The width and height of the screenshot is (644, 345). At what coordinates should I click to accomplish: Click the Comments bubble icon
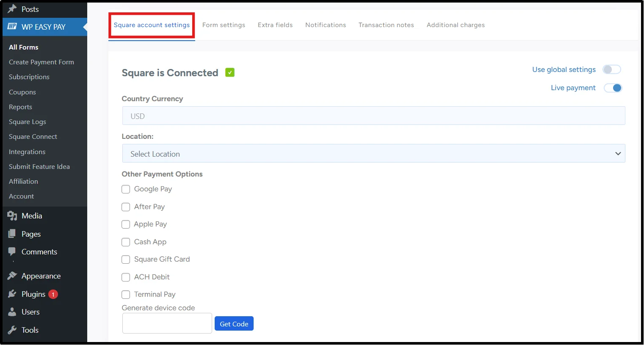12,252
